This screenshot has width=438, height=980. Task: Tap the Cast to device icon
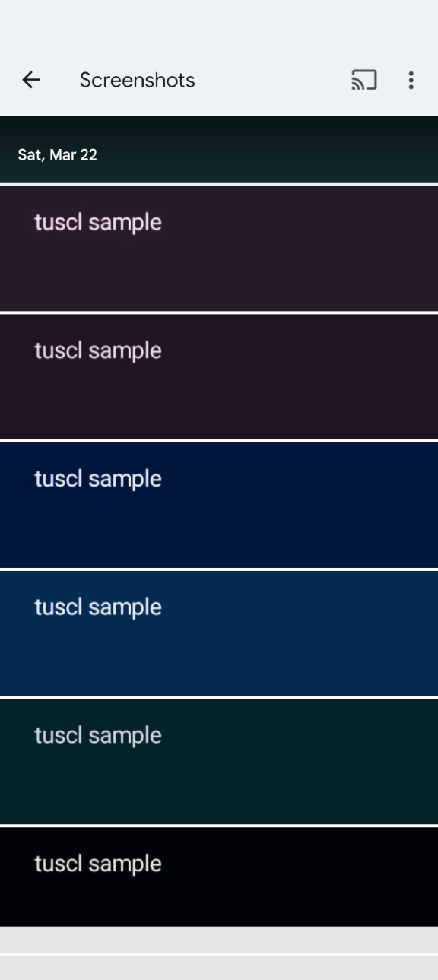(x=364, y=80)
